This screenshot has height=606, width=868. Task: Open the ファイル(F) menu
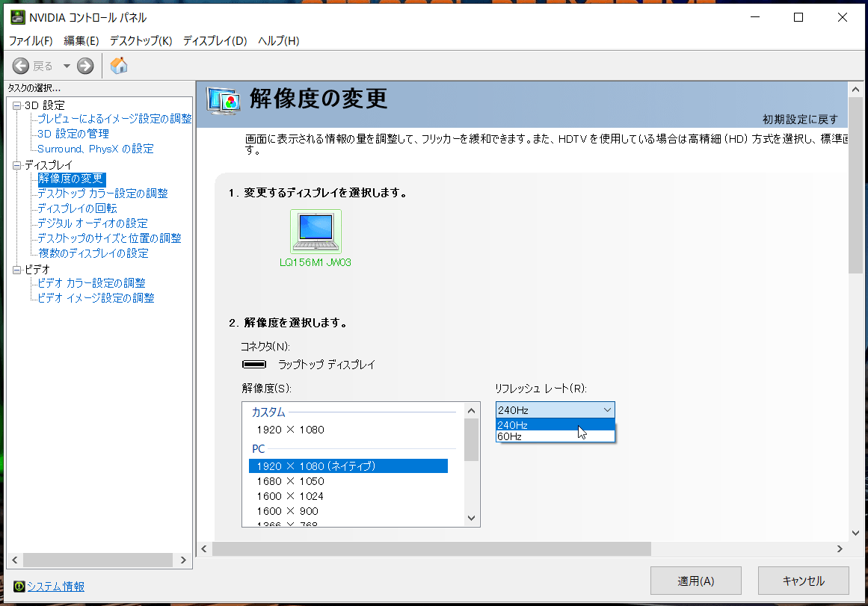[31, 41]
